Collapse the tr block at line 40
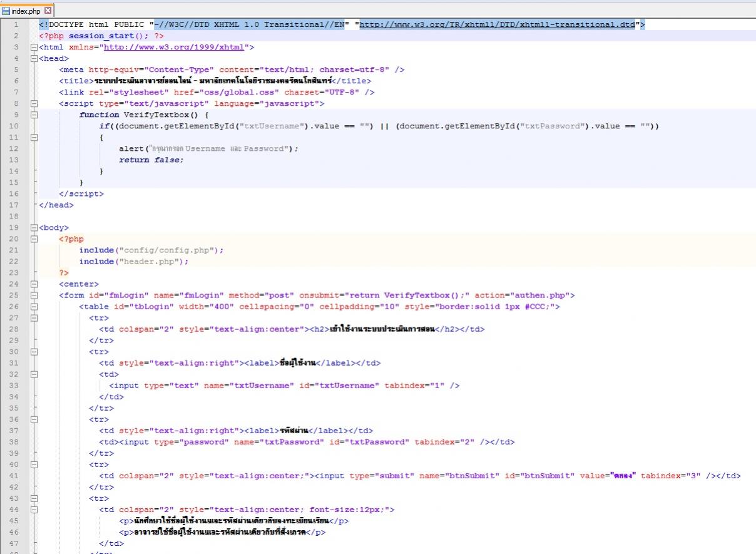Image resolution: width=756 pixels, height=554 pixels. click(34, 464)
